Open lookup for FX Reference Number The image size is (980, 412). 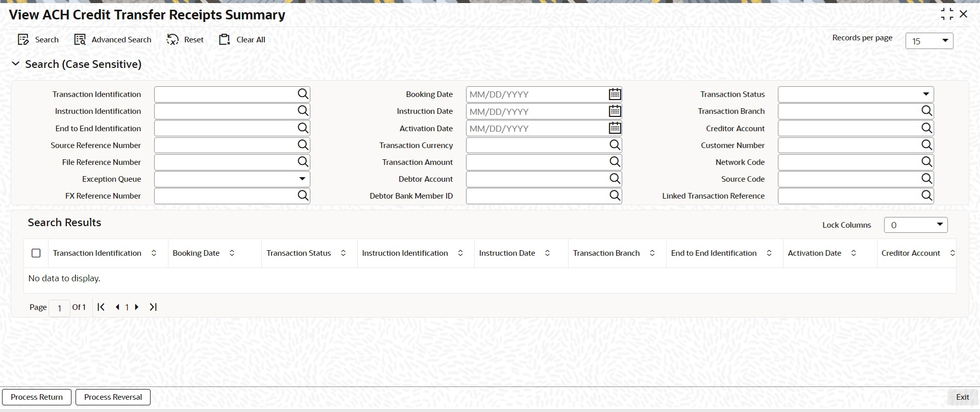(x=303, y=196)
